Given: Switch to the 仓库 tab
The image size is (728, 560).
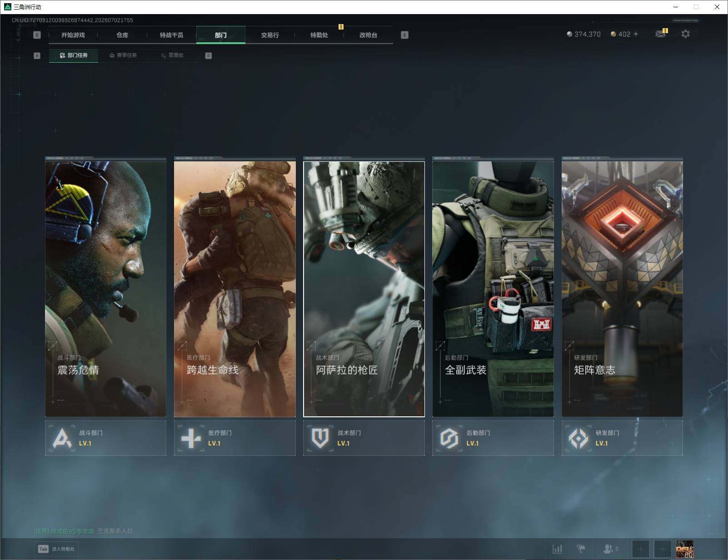Looking at the screenshot, I should coord(122,35).
